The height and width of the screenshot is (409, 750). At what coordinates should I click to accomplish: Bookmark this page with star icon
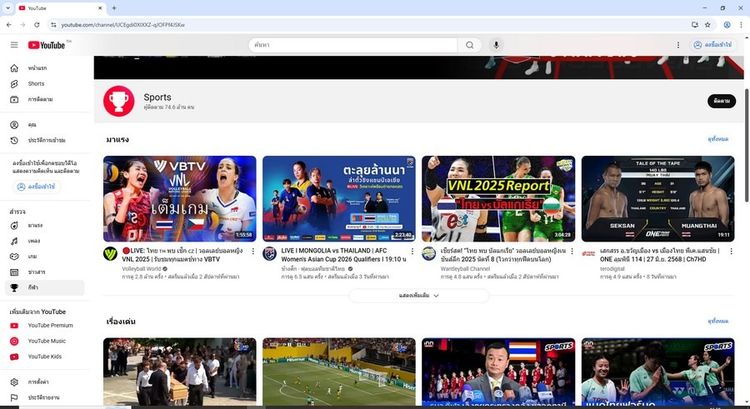707,24
